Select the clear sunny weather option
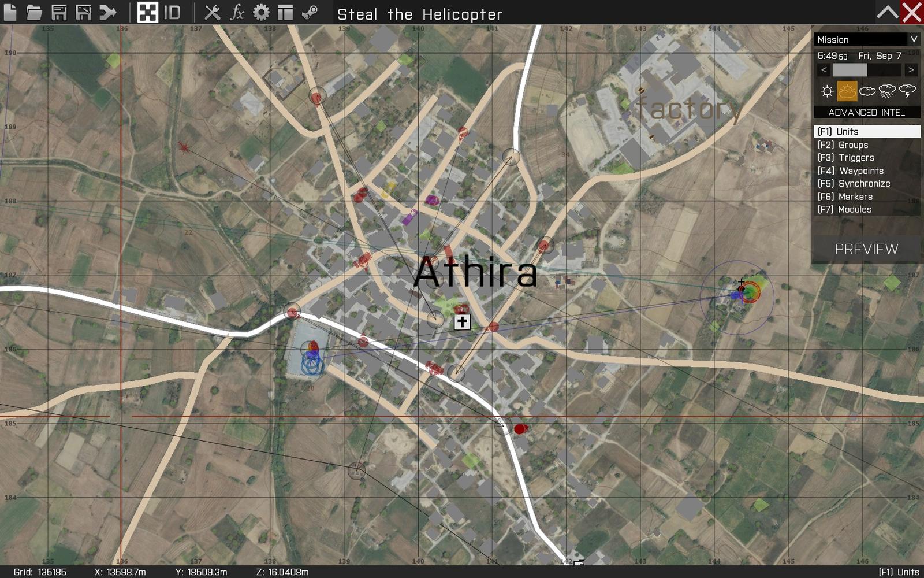This screenshot has height=578, width=924. [827, 91]
